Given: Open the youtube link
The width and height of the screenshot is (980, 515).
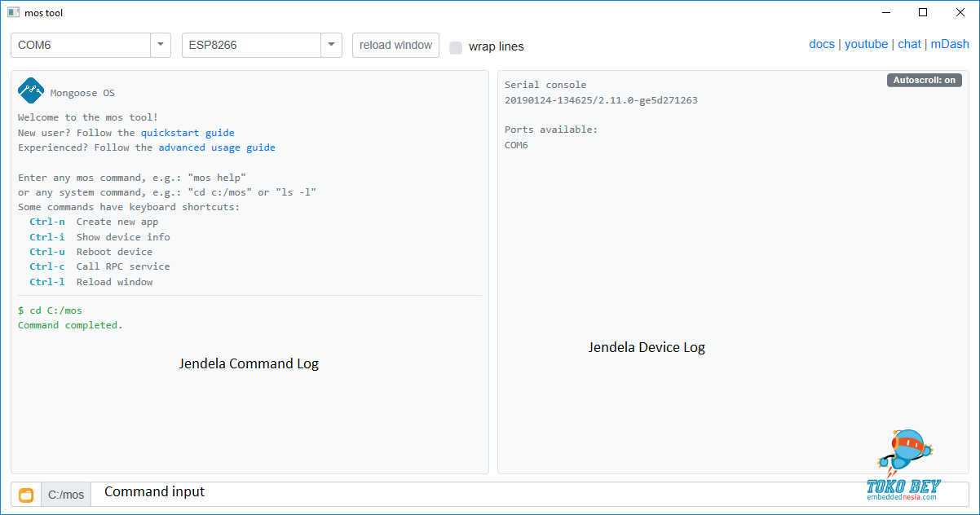Looking at the screenshot, I should pos(866,44).
